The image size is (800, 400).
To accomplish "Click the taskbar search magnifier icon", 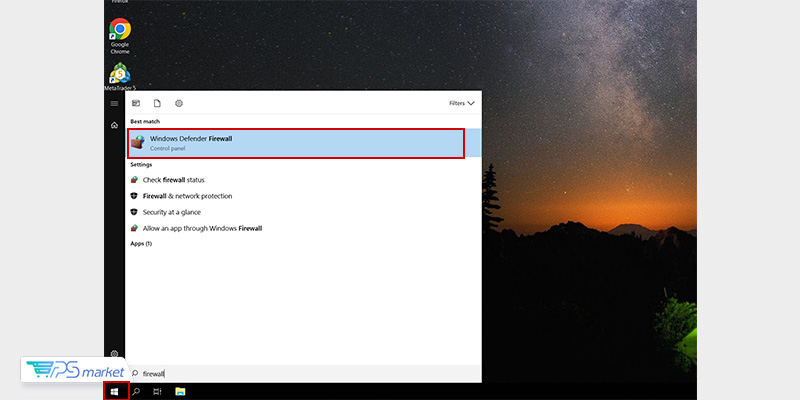I will pos(136,391).
